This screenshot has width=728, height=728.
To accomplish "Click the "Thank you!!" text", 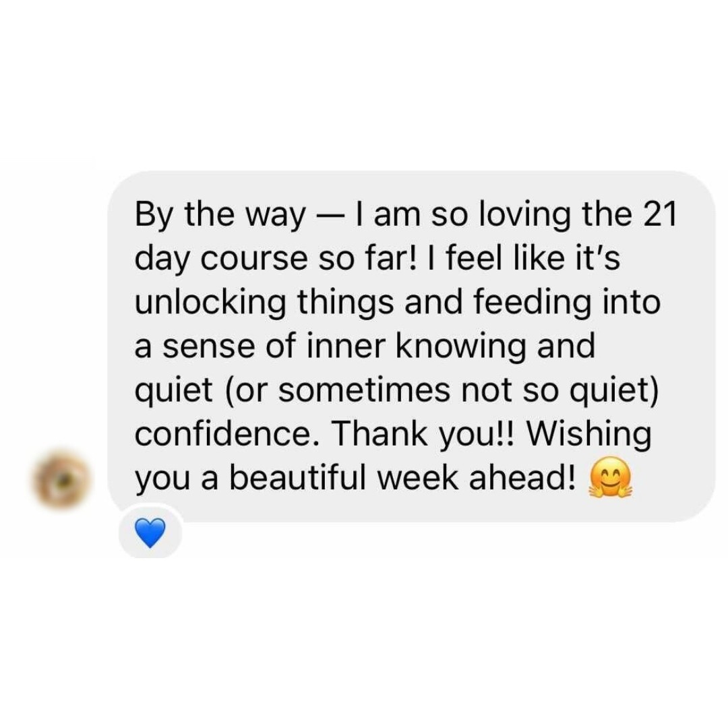I will click(x=421, y=433).
